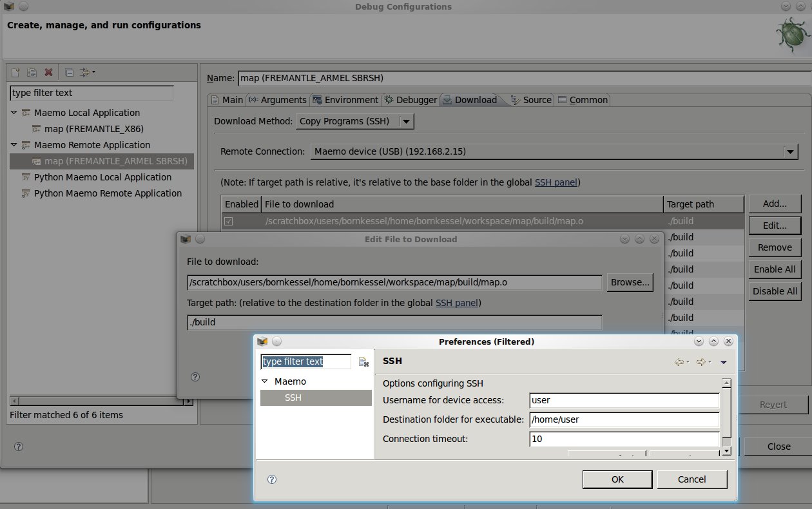Collapse the Maemo Local Application node
The width and height of the screenshot is (812, 509).
14,113
